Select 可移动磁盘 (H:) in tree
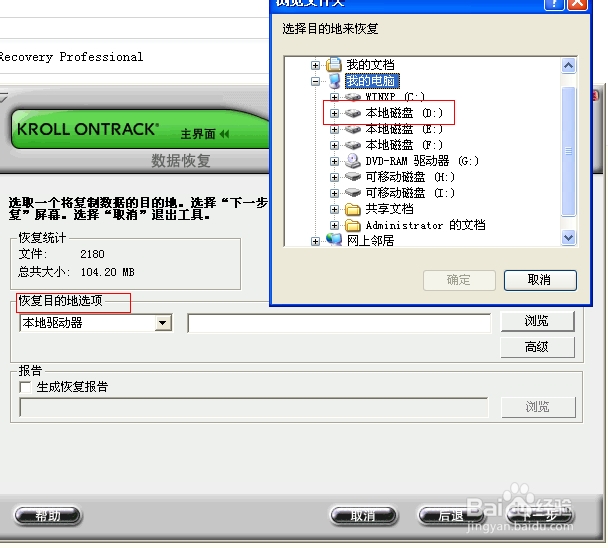The image size is (608, 548). click(x=410, y=177)
